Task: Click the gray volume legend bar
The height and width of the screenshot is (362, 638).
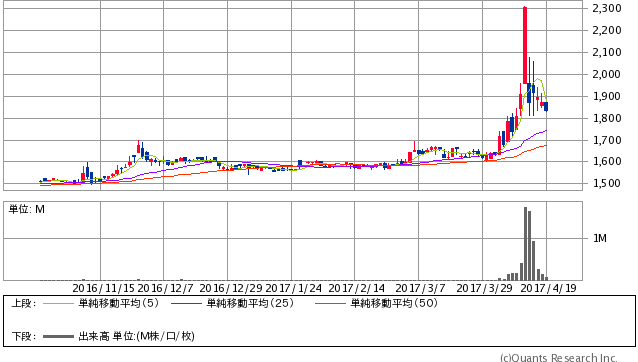Action: tap(58, 336)
